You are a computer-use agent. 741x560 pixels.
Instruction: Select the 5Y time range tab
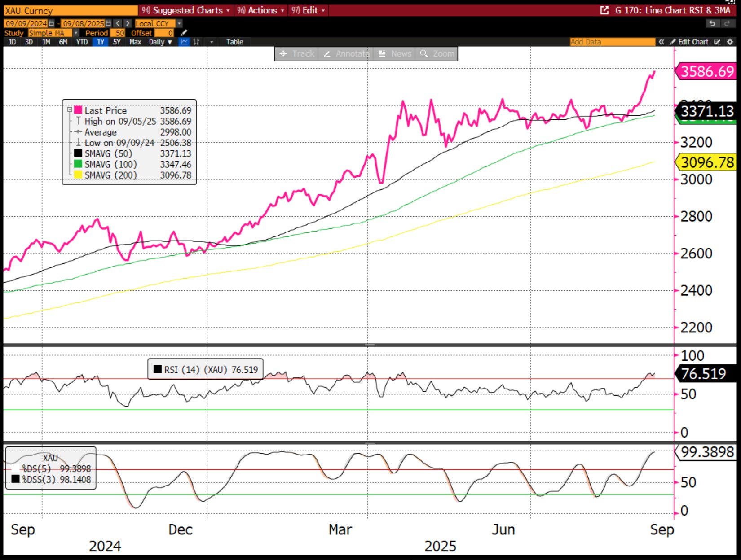tap(117, 42)
